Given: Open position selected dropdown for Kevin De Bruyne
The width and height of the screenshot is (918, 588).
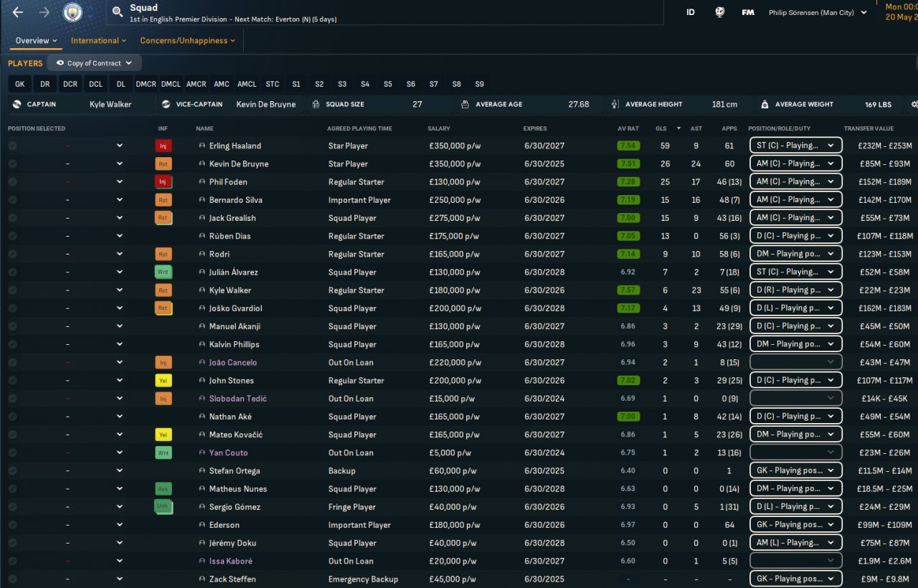Looking at the screenshot, I should (x=119, y=163).
